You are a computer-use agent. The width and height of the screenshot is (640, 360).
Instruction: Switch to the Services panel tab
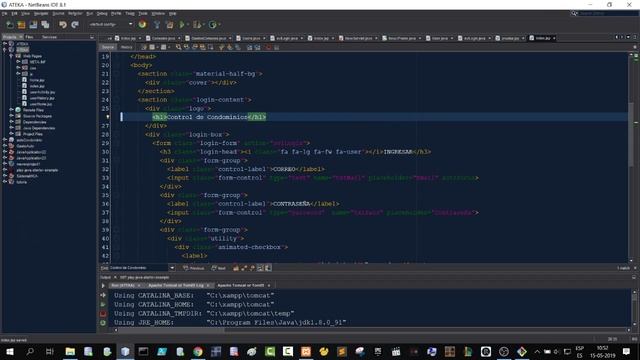pos(49,37)
